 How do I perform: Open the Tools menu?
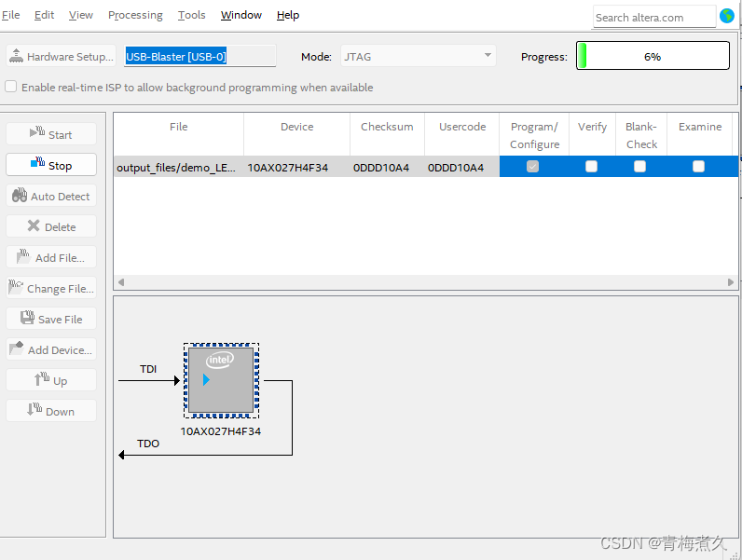[x=192, y=15]
